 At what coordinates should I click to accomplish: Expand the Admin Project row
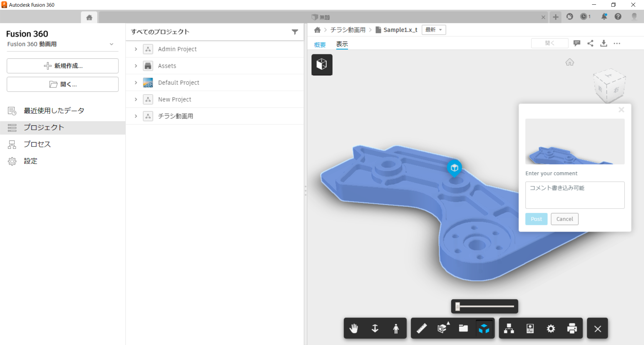click(x=136, y=49)
